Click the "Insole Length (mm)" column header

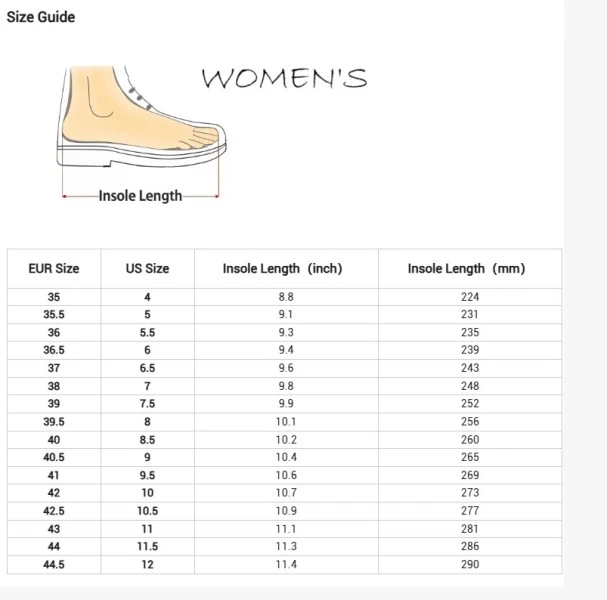(x=466, y=268)
